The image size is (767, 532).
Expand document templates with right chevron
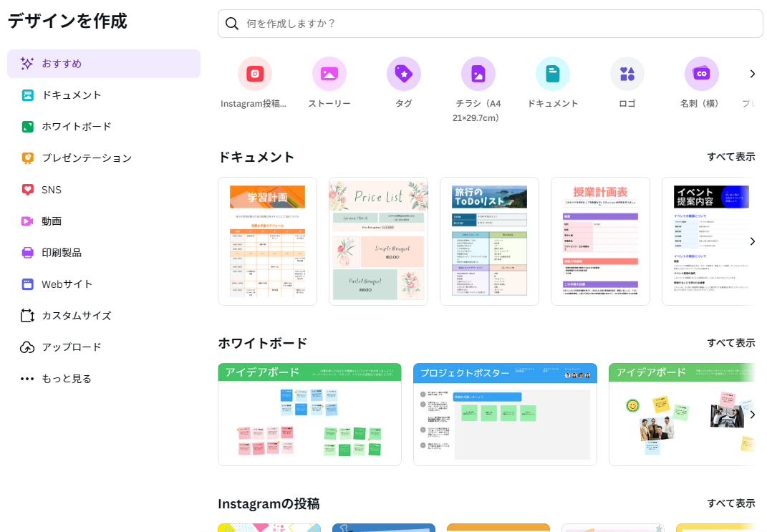pyautogui.click(x=752, y=241)
